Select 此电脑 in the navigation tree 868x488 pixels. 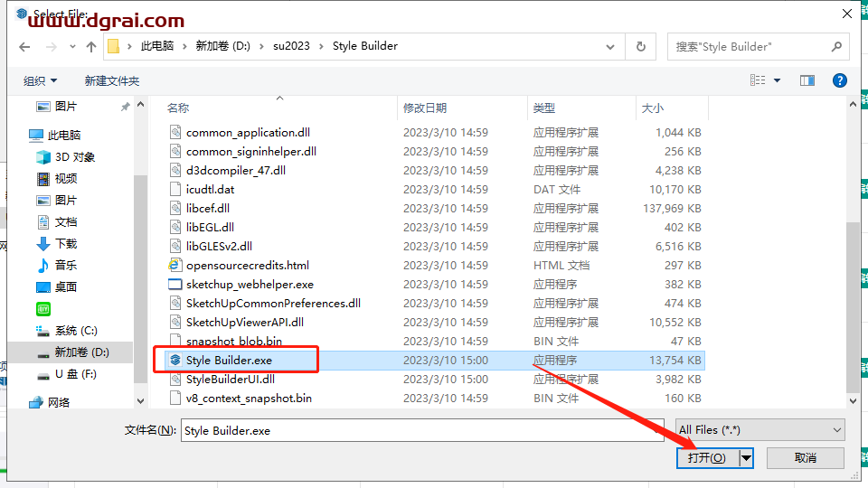click(x=63, y=135)
